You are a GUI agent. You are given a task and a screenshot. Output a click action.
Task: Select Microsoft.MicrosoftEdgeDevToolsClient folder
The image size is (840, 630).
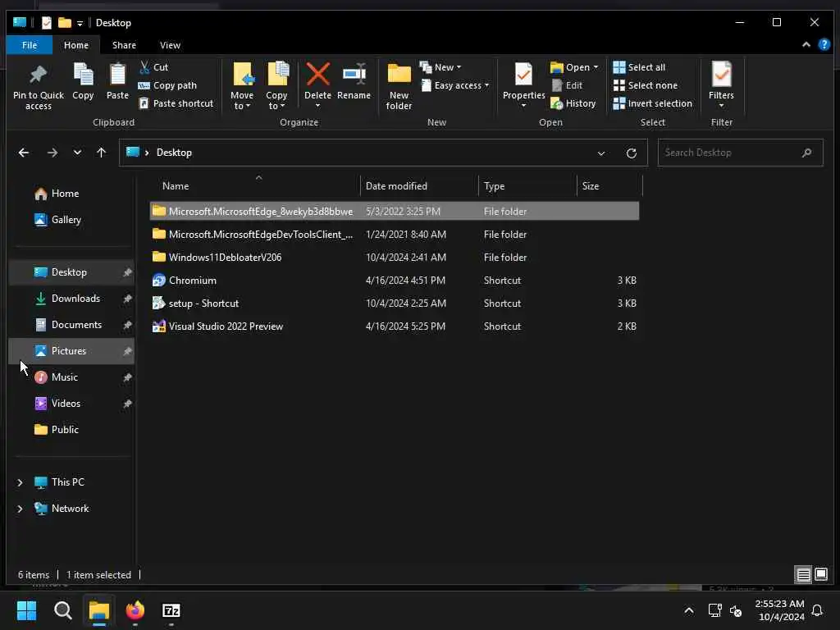tap(395, 234)
